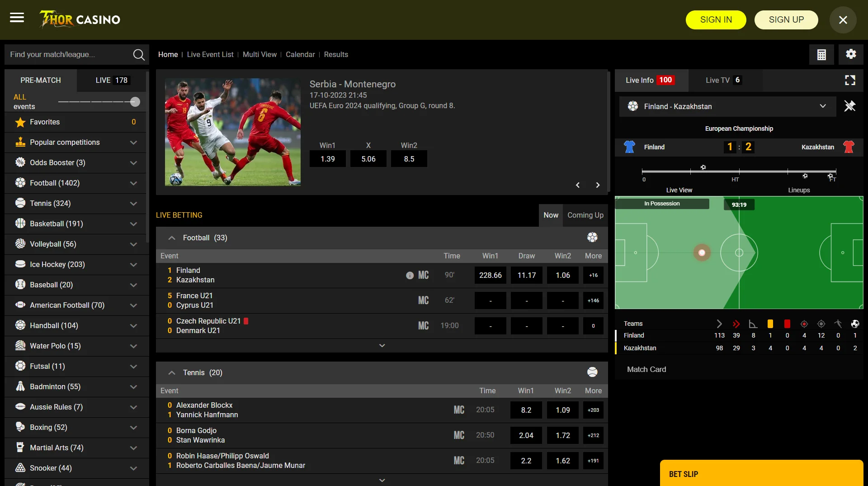Click the Popular competitions podium icon

(20, 142)
